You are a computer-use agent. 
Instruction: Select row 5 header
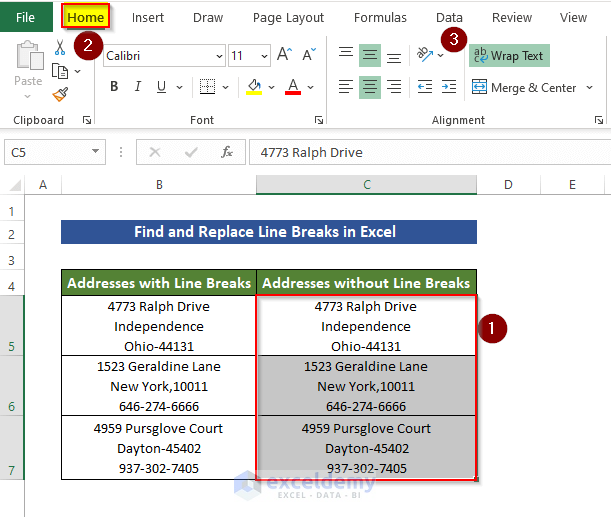pyautogui.click(x=12, y=325)
